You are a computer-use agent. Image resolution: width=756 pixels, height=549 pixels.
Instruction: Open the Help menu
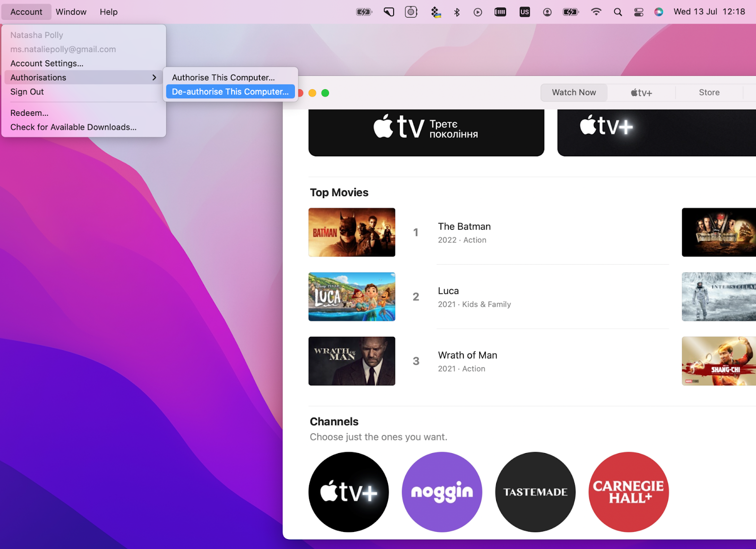tap(109, 12)
